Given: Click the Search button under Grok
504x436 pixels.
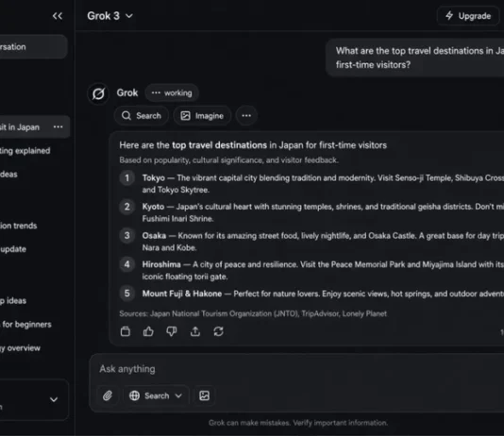Looking at the screenshot, I should click(142, 116).
